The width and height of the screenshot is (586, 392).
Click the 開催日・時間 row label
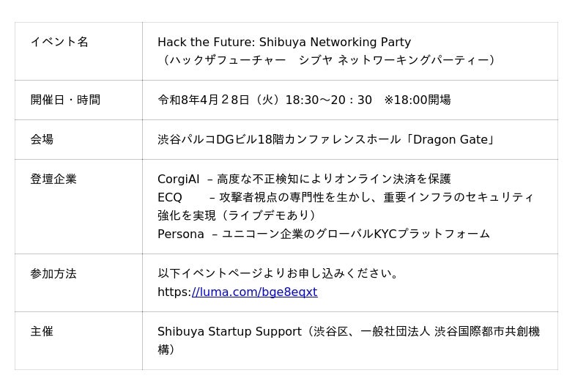pyautogui.click(x=65, y=100)
